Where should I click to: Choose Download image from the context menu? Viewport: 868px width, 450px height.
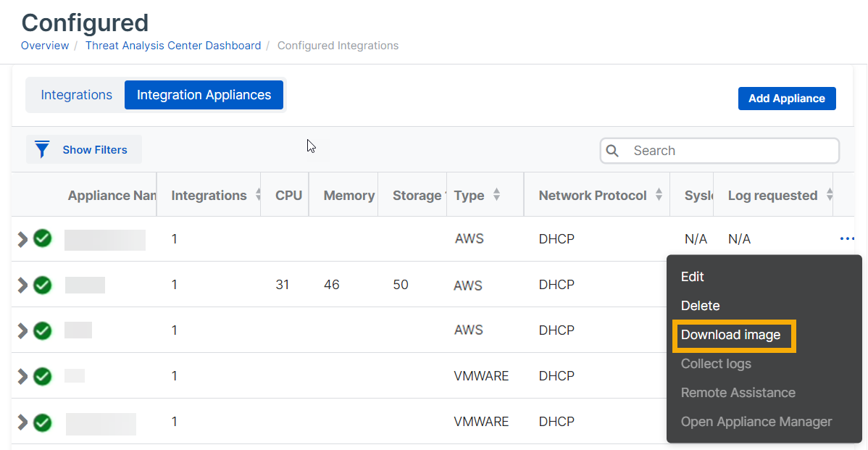(x=730, y=335)
